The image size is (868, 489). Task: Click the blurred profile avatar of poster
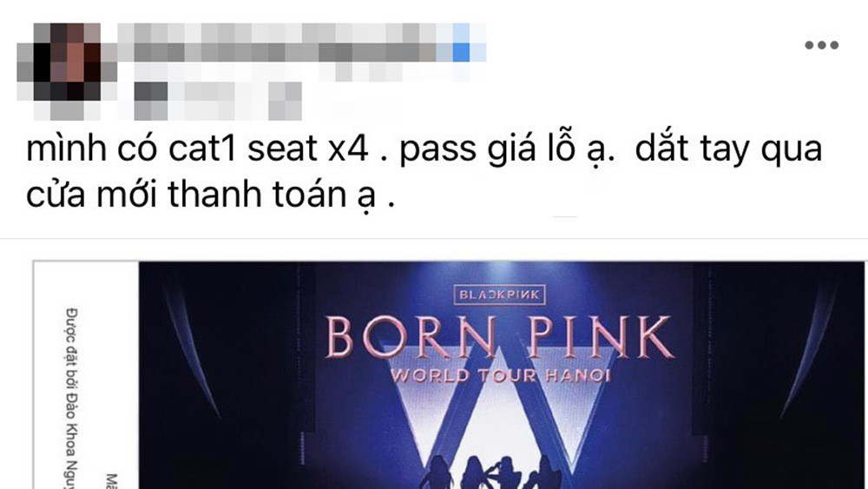67,71
